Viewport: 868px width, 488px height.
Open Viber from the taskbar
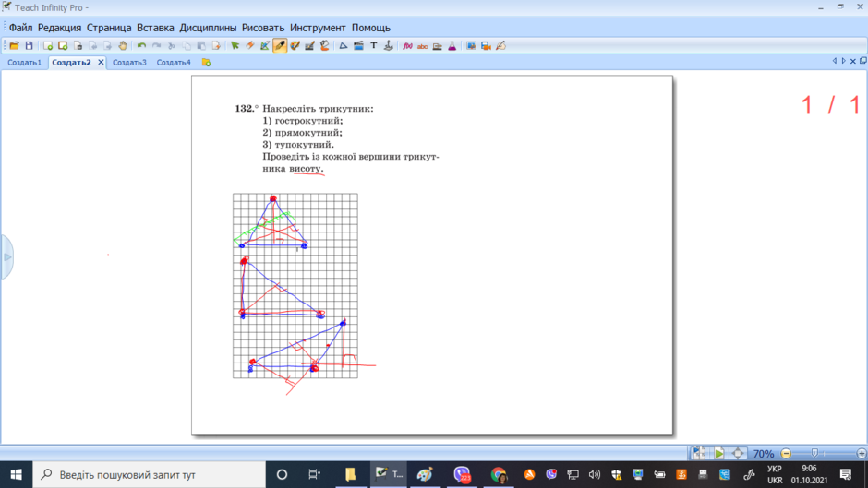point(462,475)
